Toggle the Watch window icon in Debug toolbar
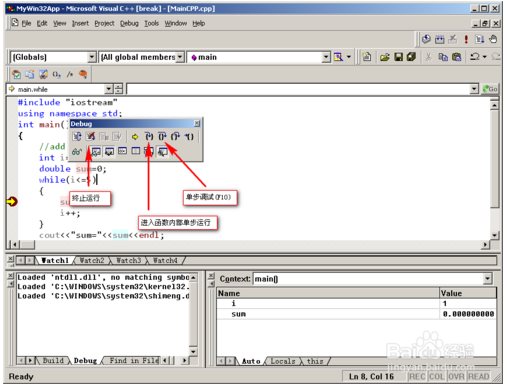 tap(96, 152)
